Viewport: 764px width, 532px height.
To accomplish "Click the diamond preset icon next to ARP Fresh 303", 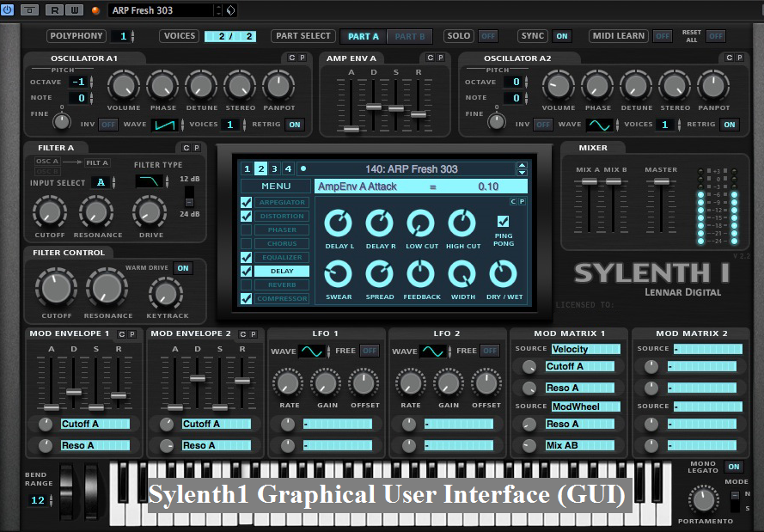I will pyautogui.click(x=229, y=11).
